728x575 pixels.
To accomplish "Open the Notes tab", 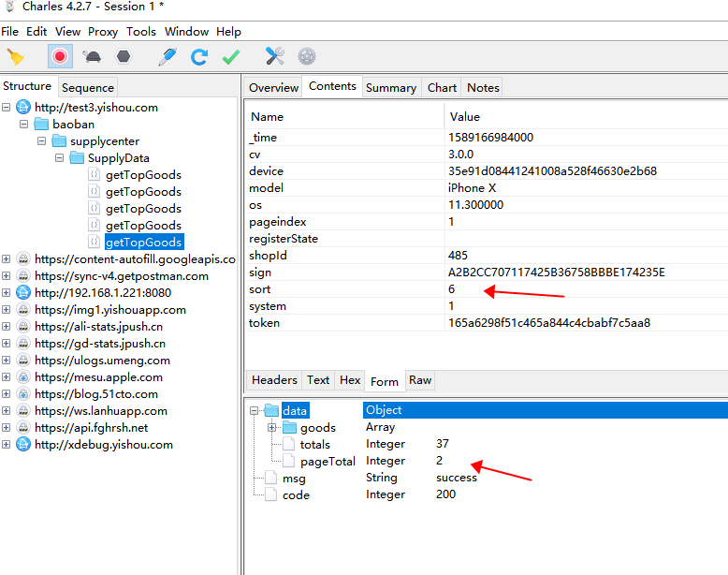I will (x=483, y=87).
